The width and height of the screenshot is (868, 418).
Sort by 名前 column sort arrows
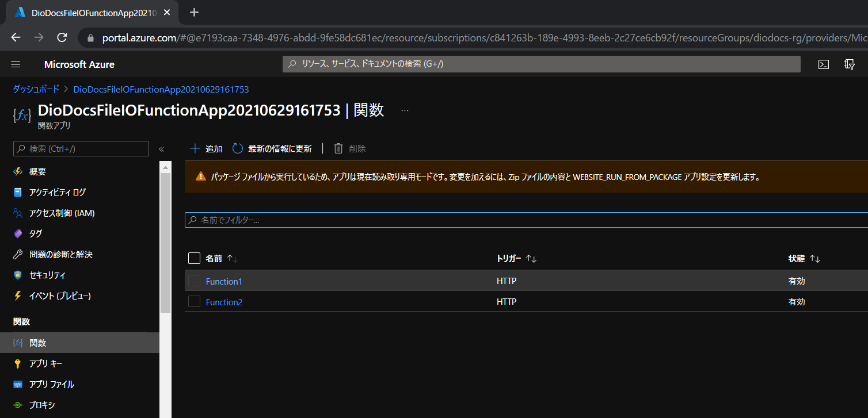tap(233, 259)
